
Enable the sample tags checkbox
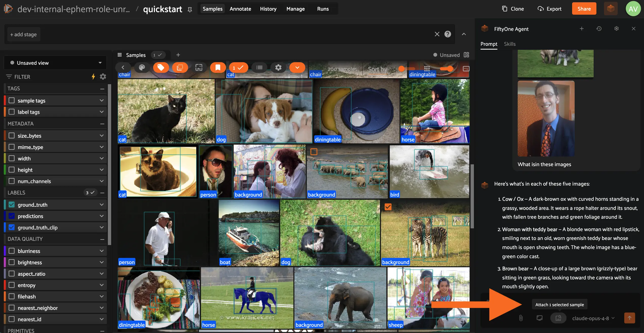click(x=12, y=100)
